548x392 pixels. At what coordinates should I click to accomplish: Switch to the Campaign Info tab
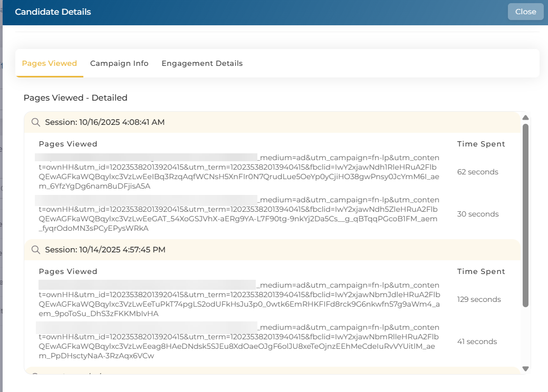pos(119,63)
